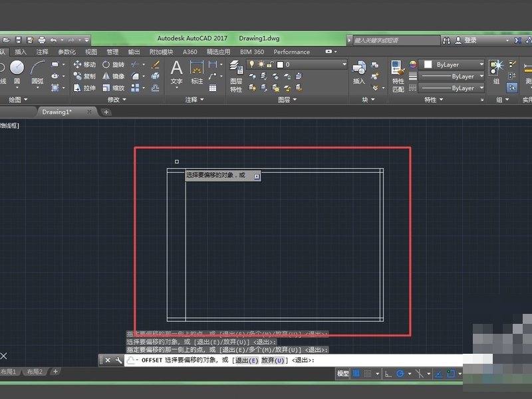Add a new drawing tab with plus button
This screenshot has height=399, width=532.
[x=106, y=112]
